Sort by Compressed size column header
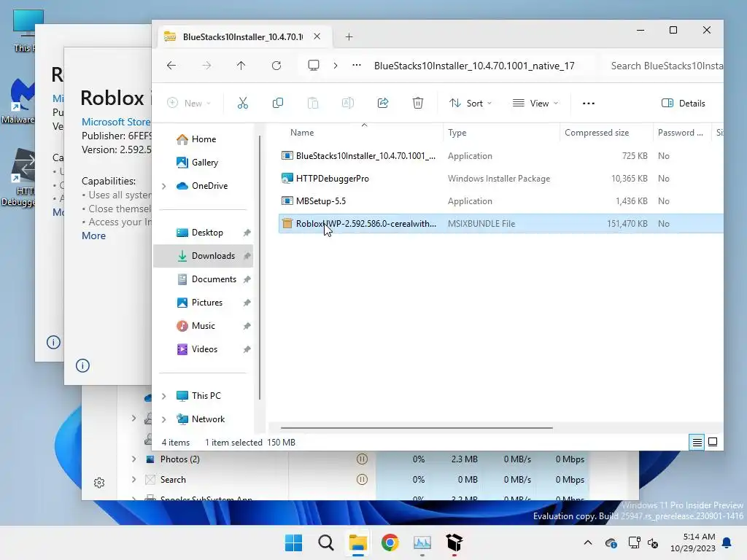The width and height of the screenshot is (747, 560). (x=597, y=133)
